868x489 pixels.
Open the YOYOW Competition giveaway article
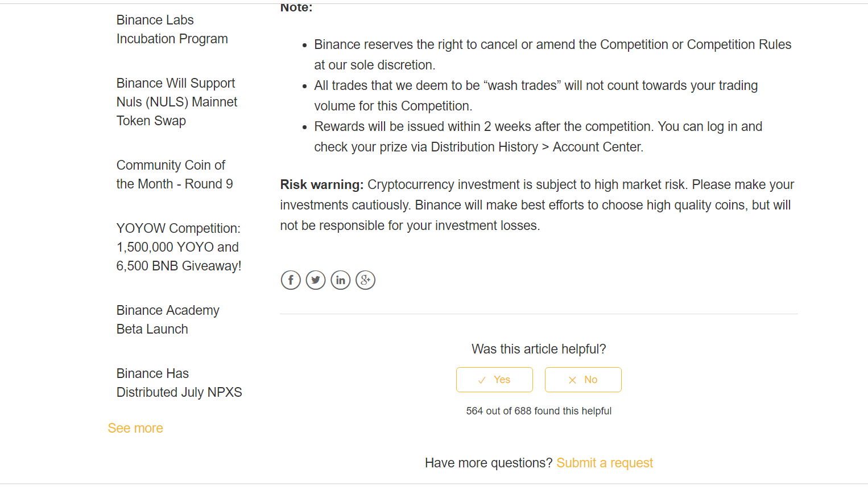178,246
